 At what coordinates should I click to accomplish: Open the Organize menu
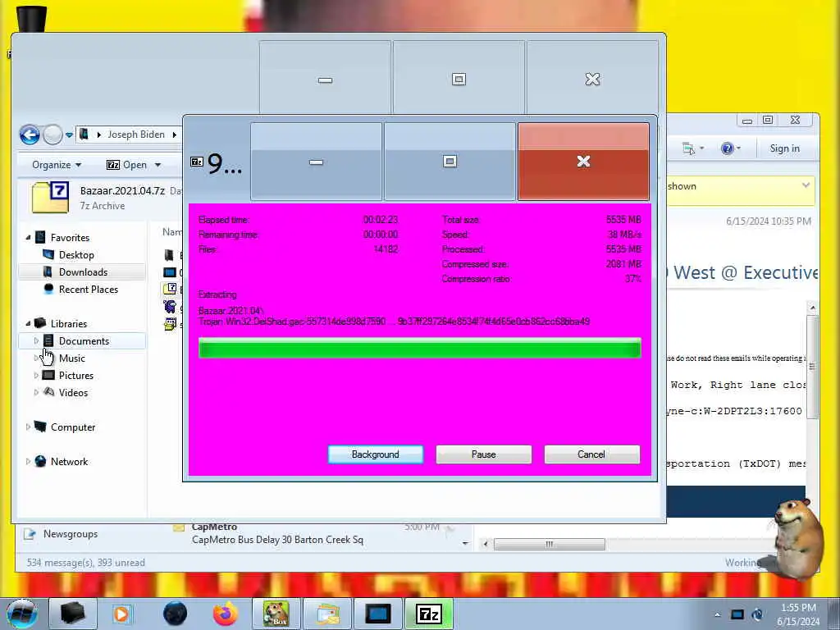tap(57, 164)
